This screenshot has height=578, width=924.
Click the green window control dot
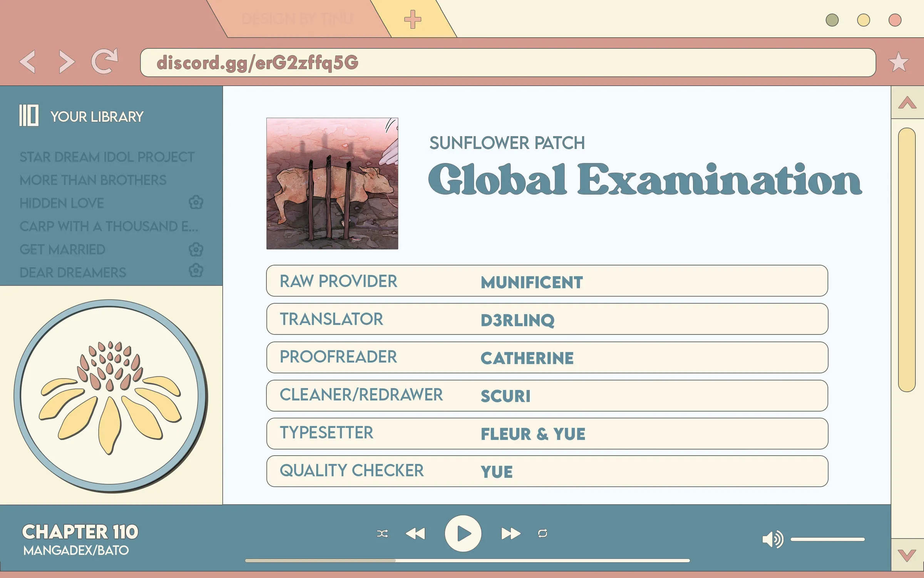pos(832,20)
